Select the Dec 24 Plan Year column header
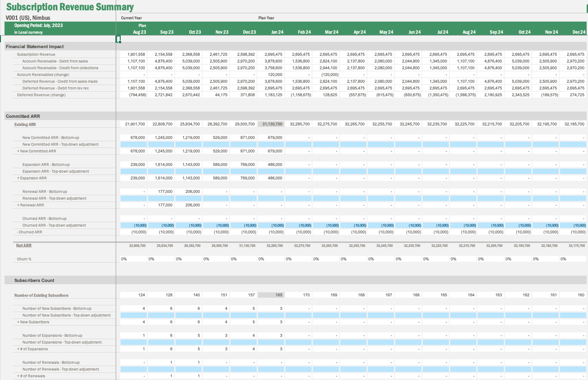Image resolution: width=588 pixels, height=380 pixels. click(578, 32)
